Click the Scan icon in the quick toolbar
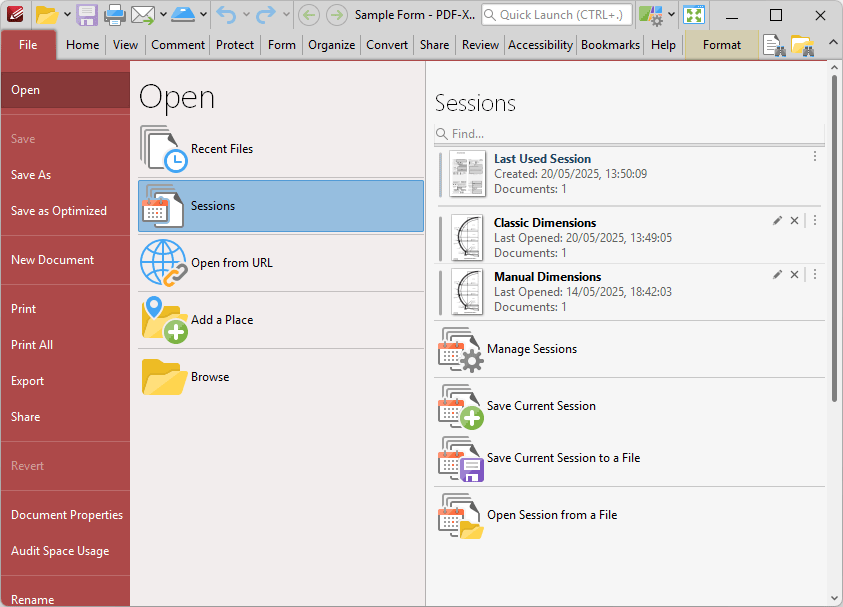Image resolution: width=843 pixels, height=607 pixels. pyautogui.click(x=183, y=15)
